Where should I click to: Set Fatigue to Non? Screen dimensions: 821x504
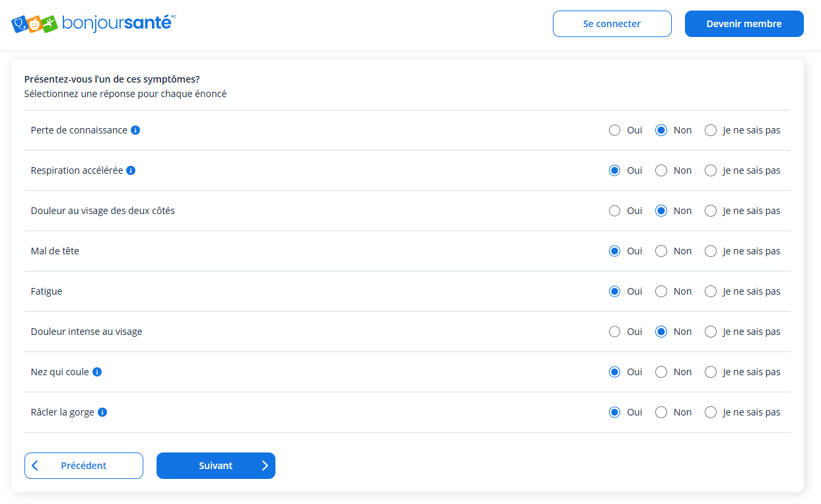(x=661, y=291)
